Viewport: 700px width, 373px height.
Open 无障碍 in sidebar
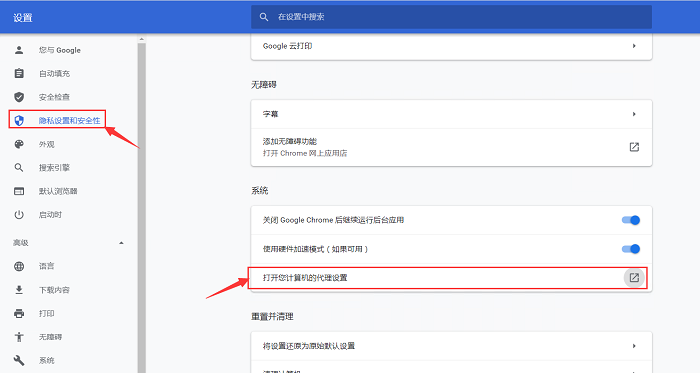50,337
